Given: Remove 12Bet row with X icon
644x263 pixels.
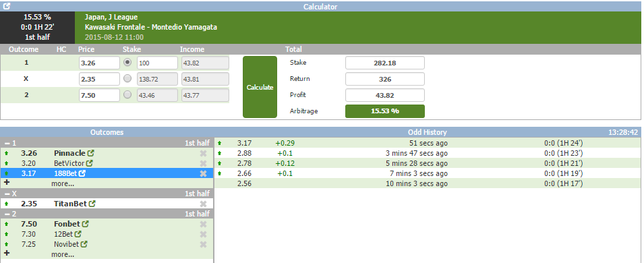Looking at the screenshot, I should (x=203, y=234).
